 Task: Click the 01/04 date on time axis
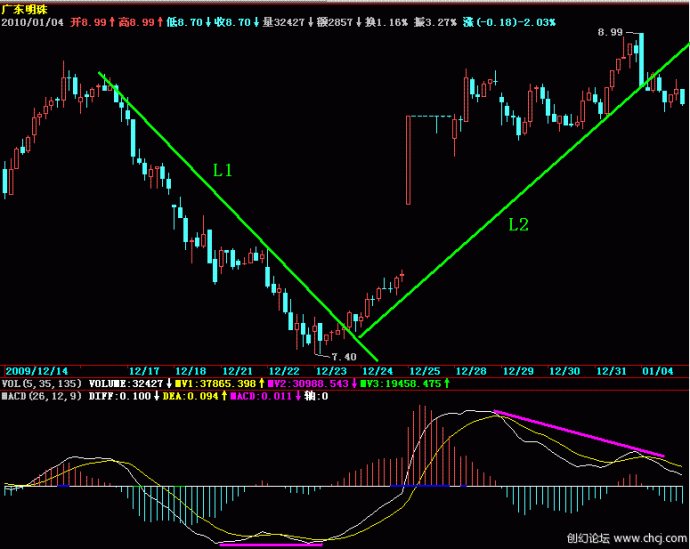click(662, 370)
